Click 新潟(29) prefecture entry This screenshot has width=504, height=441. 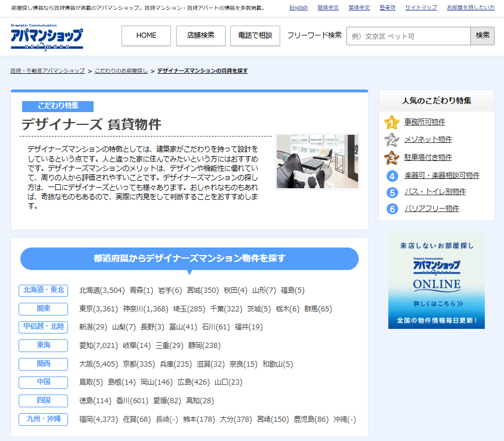tap(93, 327)
